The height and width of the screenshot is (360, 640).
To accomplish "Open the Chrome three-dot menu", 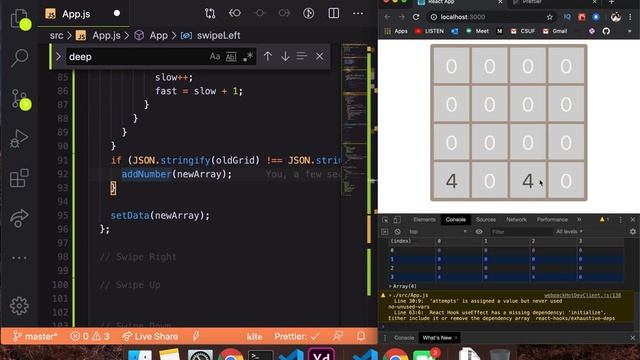I will coord(630,17).
